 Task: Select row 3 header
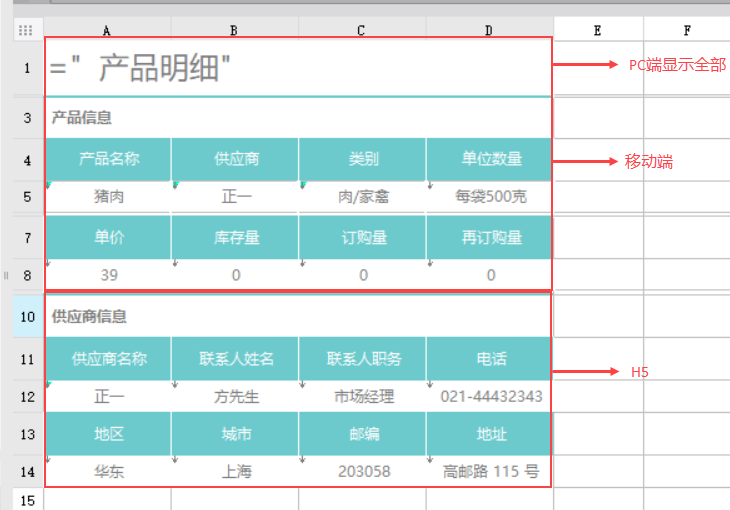click(27, 118)
